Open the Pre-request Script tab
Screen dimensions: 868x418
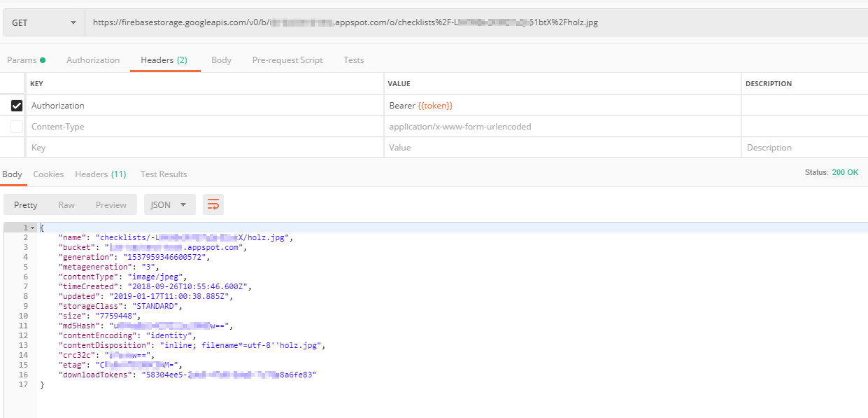coord(287,60)
